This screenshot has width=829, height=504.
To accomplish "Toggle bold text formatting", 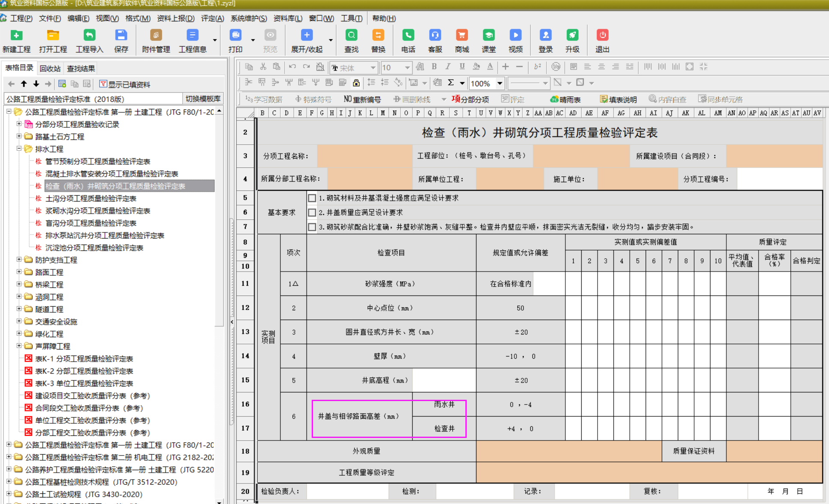I will pos(434,66).
